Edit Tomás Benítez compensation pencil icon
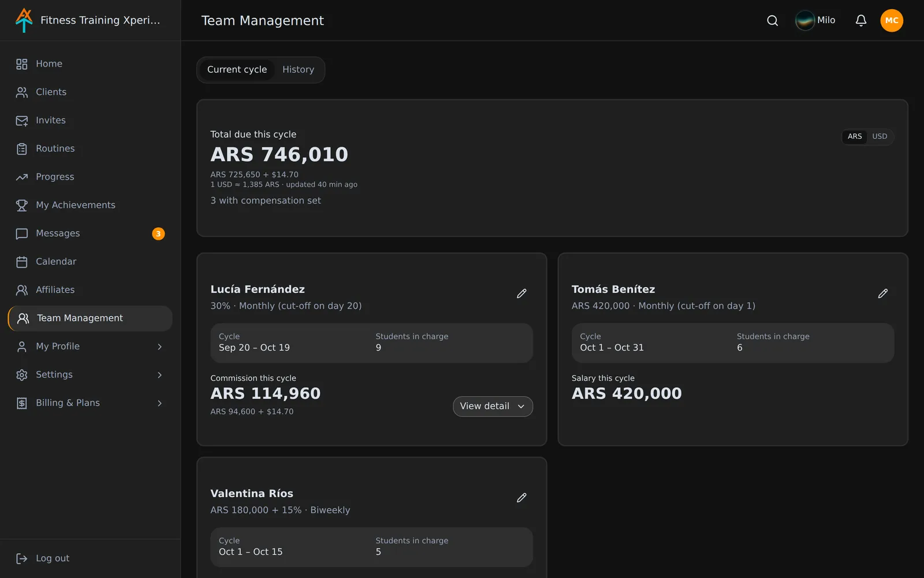Viewport: 924px width, 578px height. click(882, 294)
